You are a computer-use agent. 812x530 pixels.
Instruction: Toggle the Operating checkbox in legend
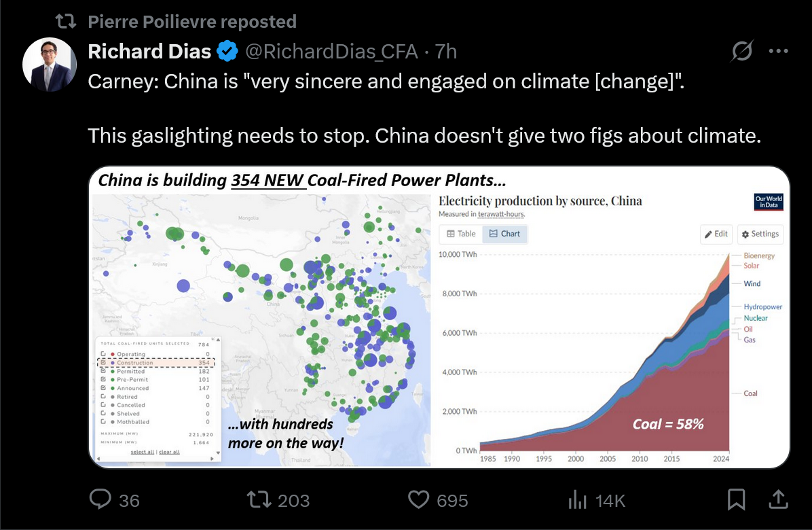103,354
